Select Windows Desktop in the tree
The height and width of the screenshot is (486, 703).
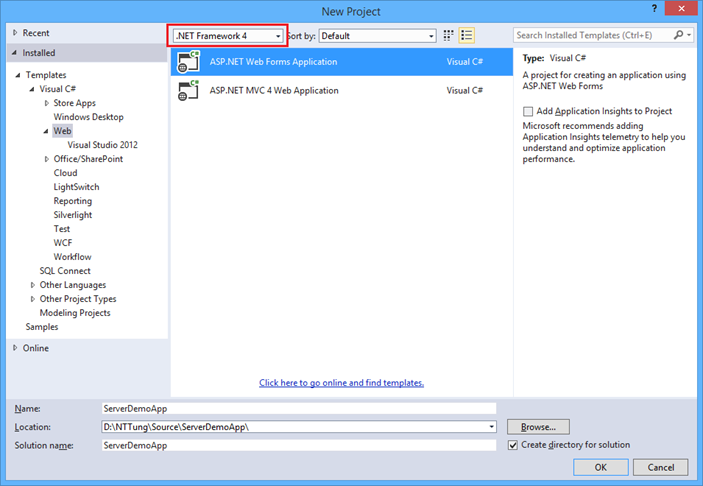(x=88, y=117)
